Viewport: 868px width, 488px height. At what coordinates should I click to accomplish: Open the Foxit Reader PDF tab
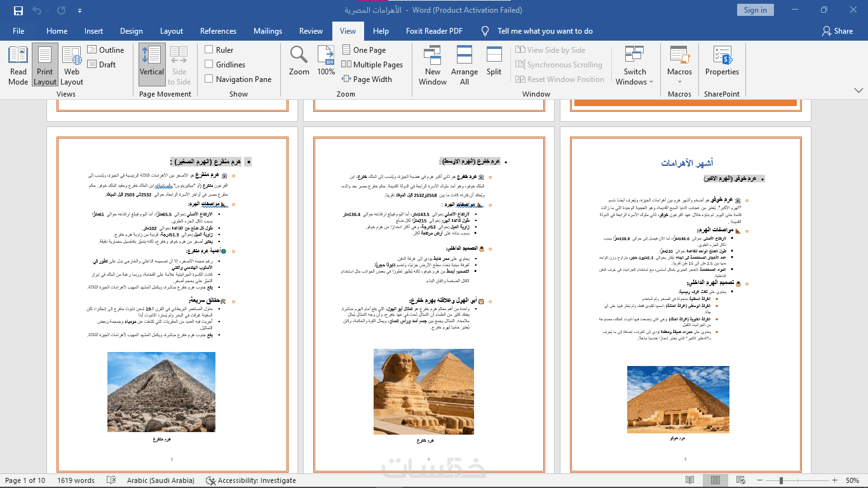435,30
